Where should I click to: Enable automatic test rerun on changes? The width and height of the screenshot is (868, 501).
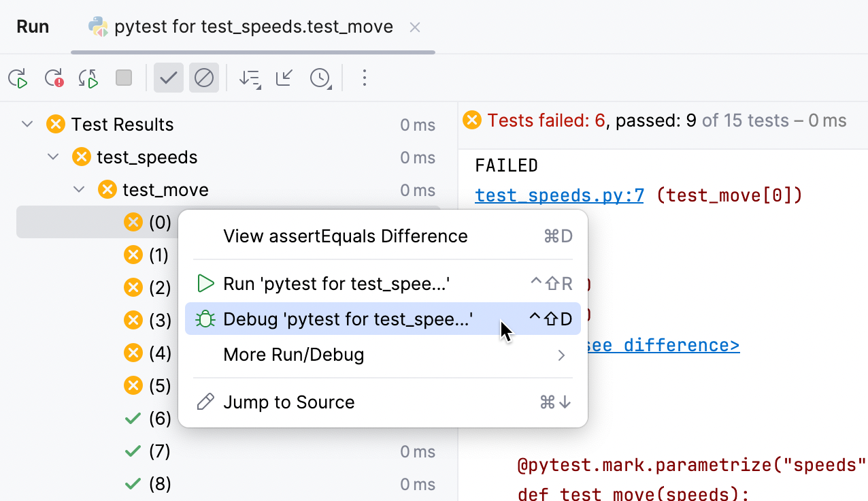88,78
